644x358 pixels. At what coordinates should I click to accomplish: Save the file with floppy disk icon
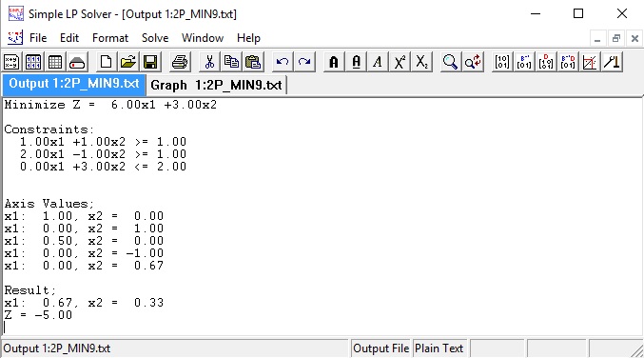pyautogui.click(x=150, y=62)
